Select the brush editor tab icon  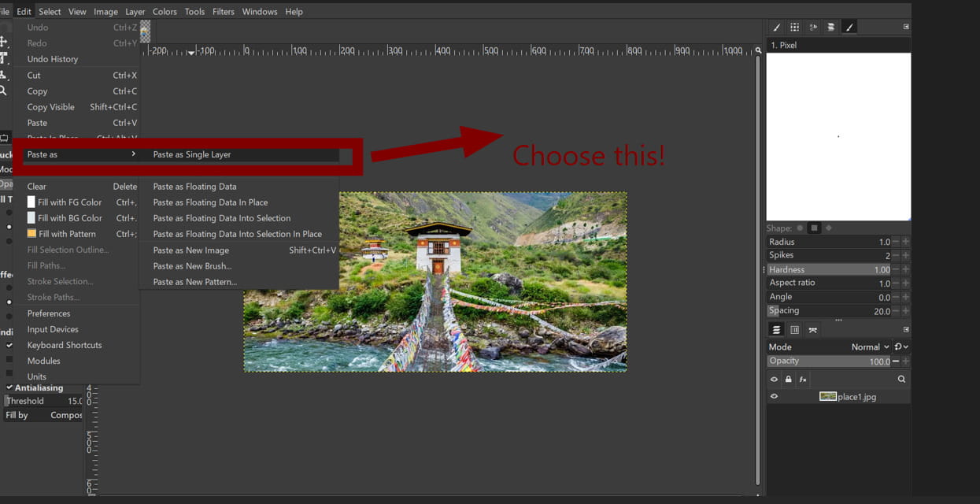[849, 27]
